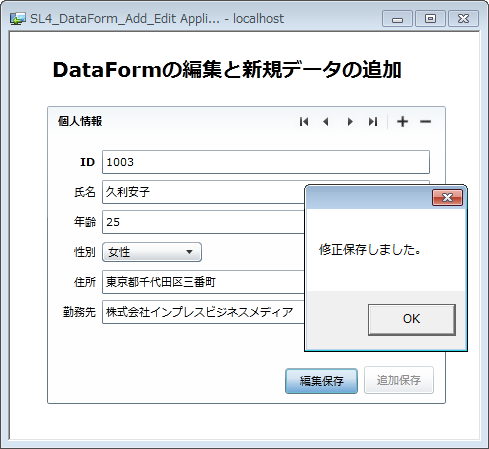489x449 pixels.
Task: Maximize the application window
Action: (430, 19)
